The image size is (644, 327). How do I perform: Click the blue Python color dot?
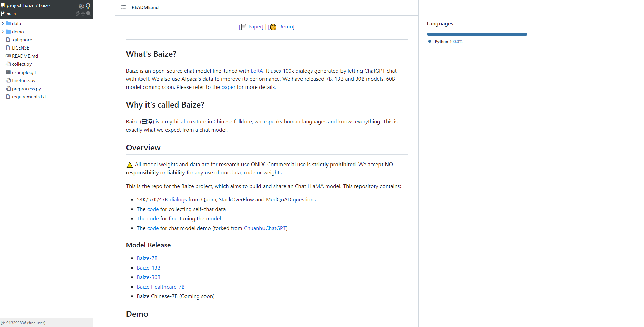(x=430, y=41)
